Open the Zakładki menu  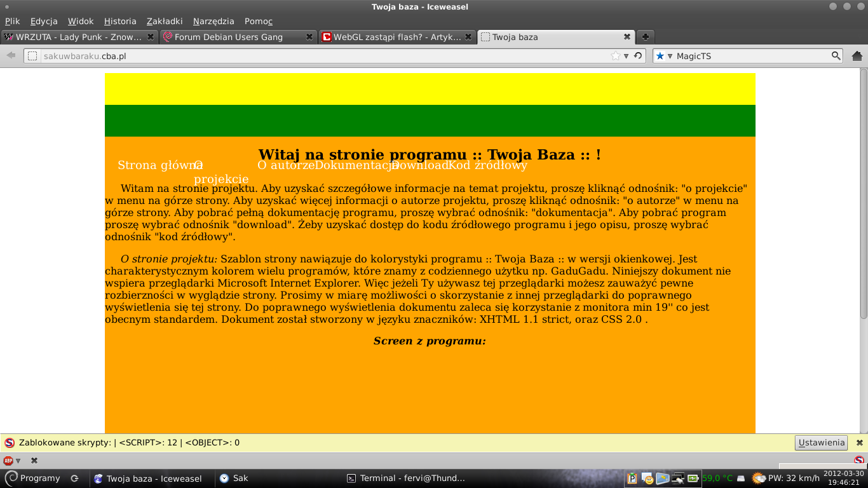coord(165,21)
